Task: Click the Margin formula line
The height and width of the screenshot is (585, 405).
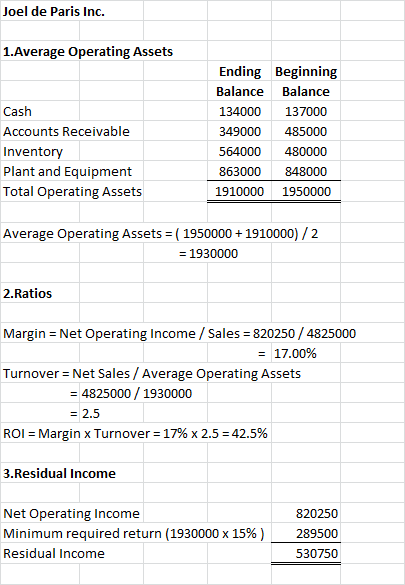Action: tap(179, 334)
